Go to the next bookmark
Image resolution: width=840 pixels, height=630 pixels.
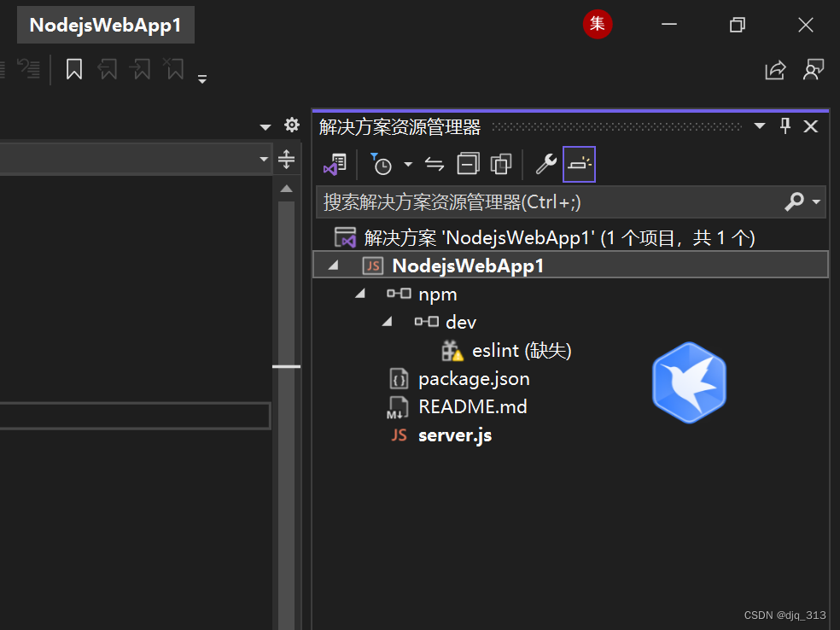point(141,69)
